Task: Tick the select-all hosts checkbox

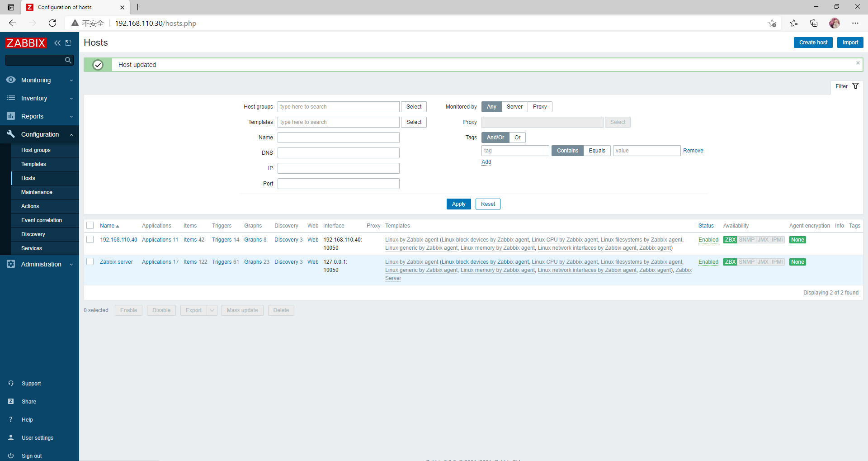Action: click(x=90, y=225)
